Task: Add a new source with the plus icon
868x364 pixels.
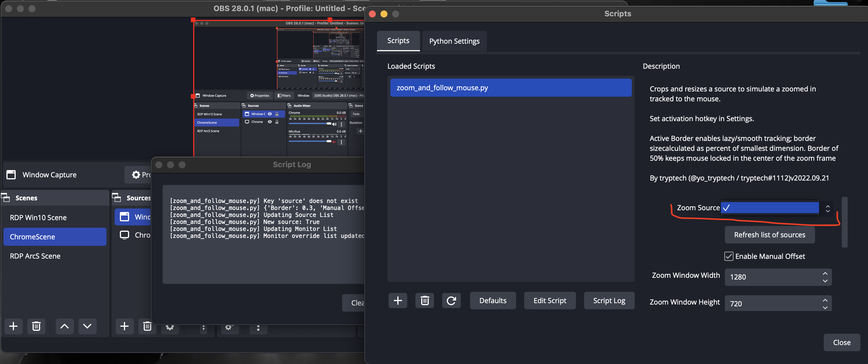Action: [x=124, y=326]
